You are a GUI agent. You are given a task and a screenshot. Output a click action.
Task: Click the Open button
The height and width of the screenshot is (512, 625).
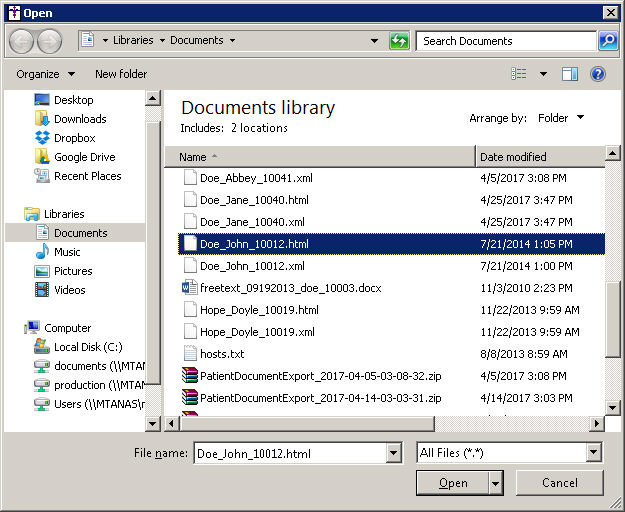click(x=452, y=483)
